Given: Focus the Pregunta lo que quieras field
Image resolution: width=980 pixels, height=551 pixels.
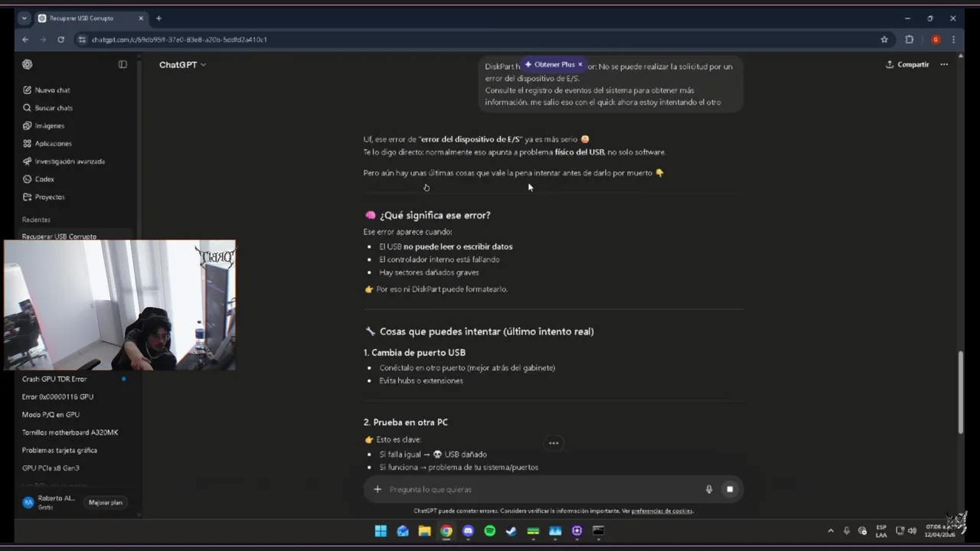Looking at the screenshot, I should 541,489.
